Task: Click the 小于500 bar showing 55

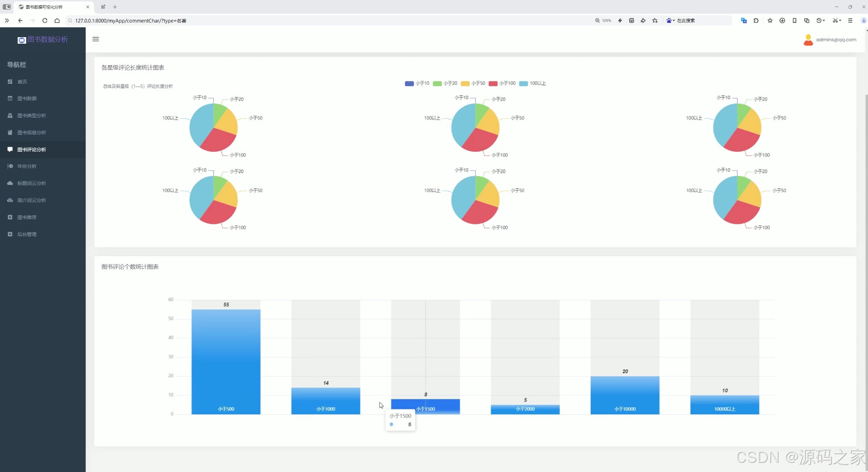Action: tap(226, 362)
